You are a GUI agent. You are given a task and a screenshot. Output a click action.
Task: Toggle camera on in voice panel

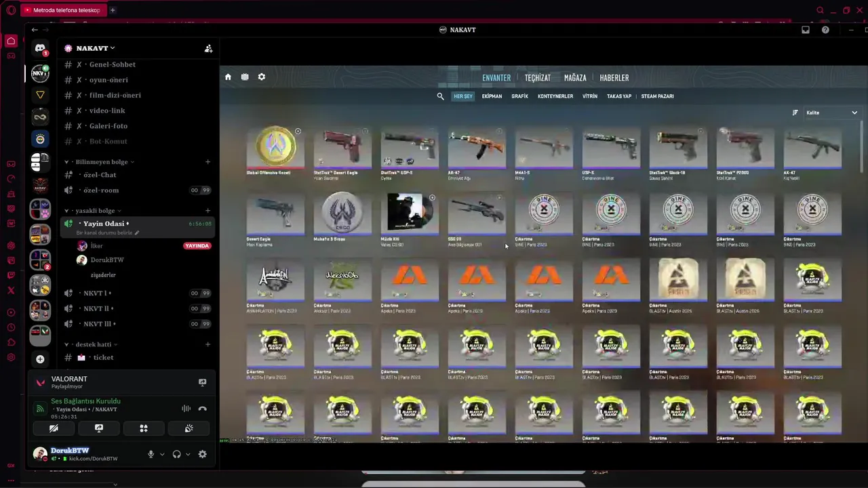[54, 428]
